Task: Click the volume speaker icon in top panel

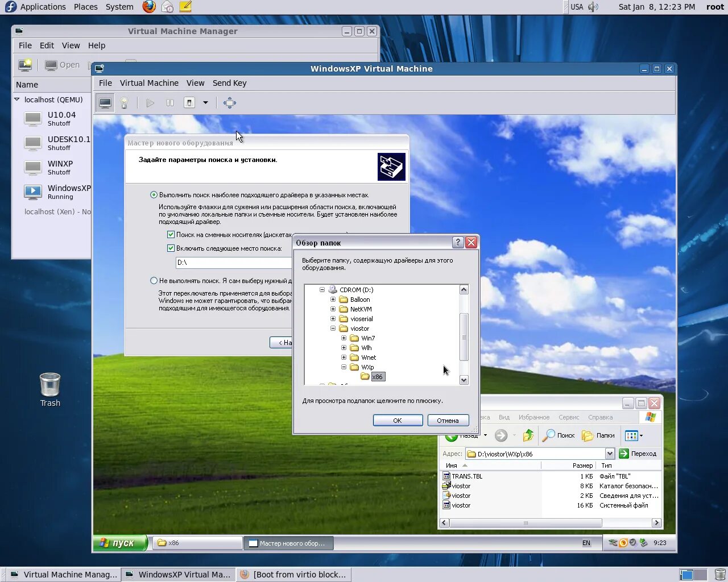Action: (593, 7)
